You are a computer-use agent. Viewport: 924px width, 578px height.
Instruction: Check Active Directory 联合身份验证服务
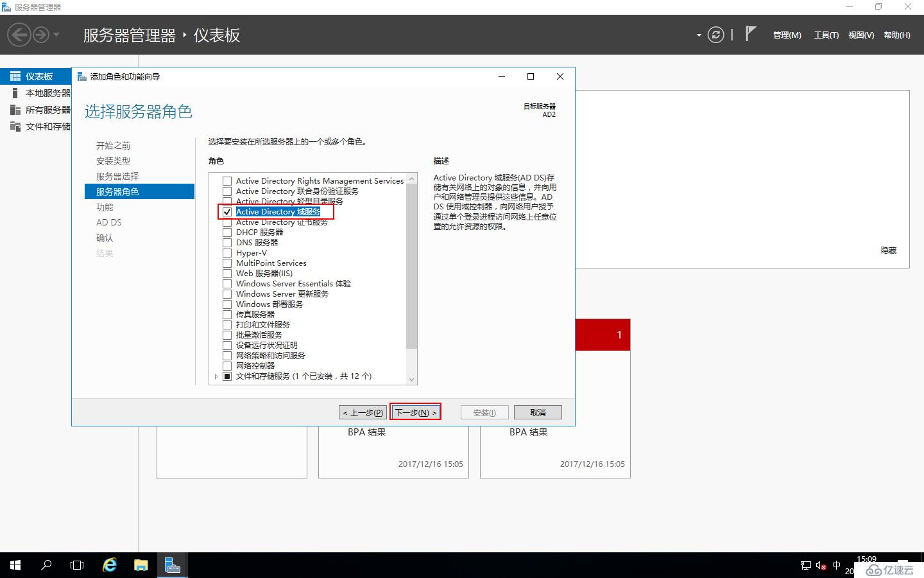tap(227, 191)
